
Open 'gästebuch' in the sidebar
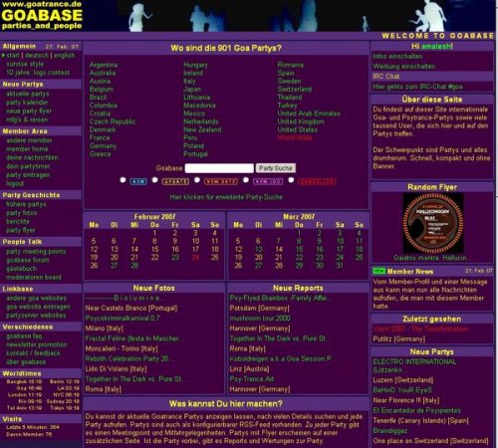tap(21, 269)
